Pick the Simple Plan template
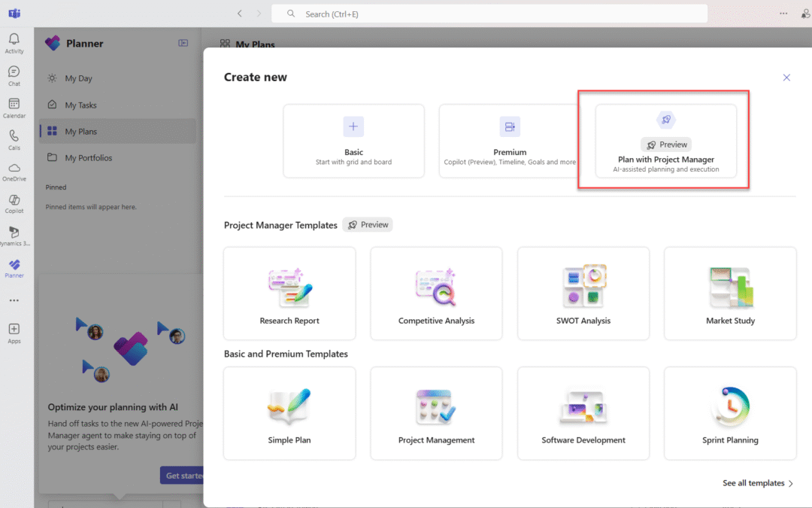This screenshot has height=508, width=812. [x=289, y=413]
